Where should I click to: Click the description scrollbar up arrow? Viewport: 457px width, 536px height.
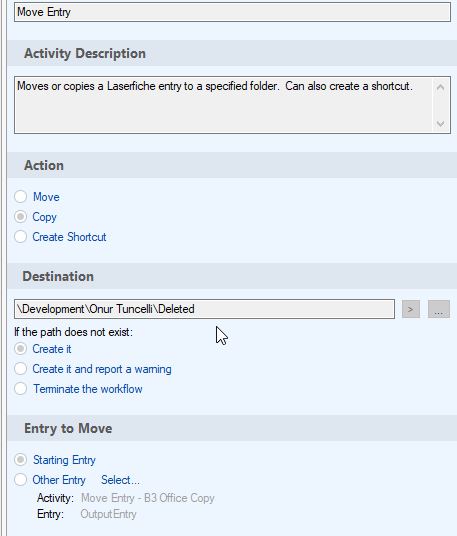pos(441,87)
